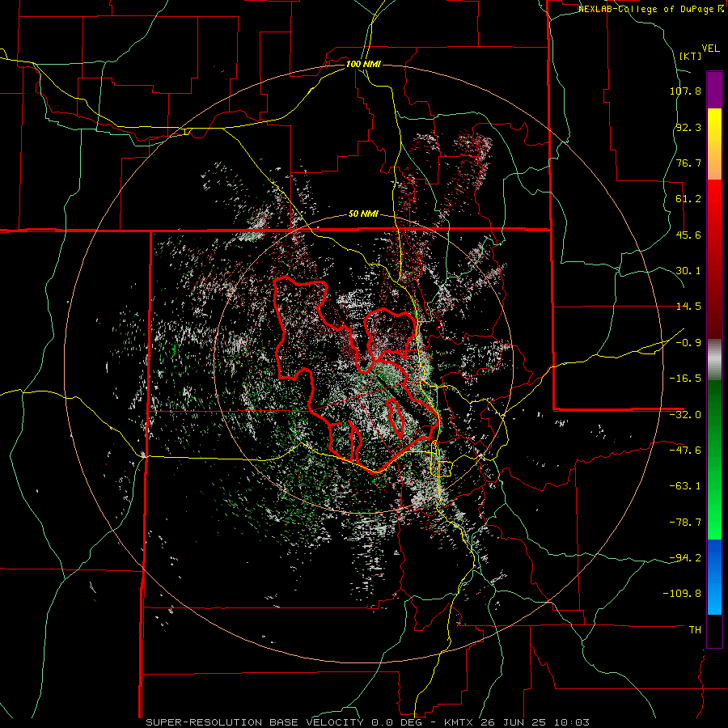Click the [KT] units label
The width and height of the screenshot is (728, 728).
coord(690,56)
